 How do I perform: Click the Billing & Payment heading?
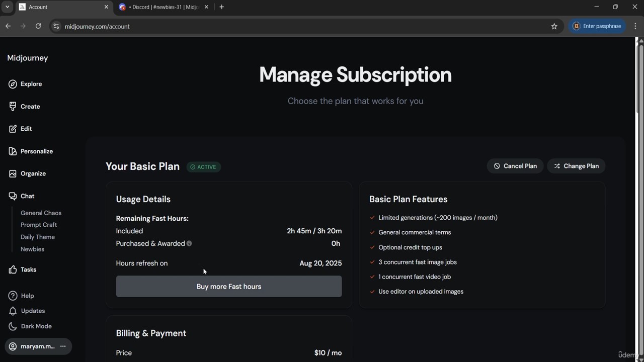point(151,333)
